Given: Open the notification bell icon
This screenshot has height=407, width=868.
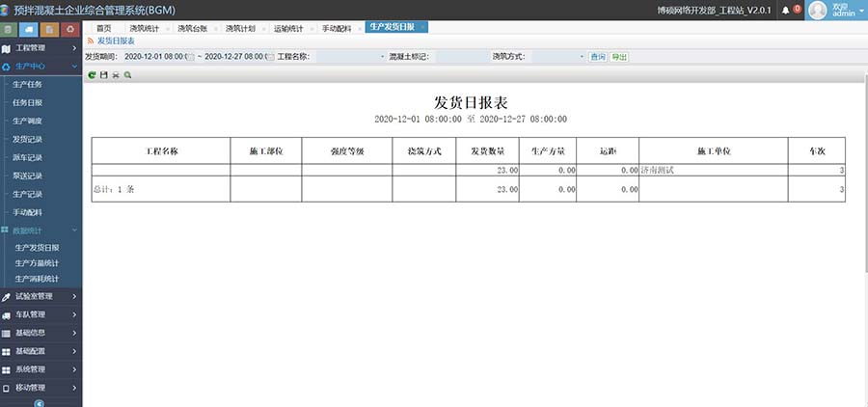Looking at the screenshot, I should (x=785, y=11).
